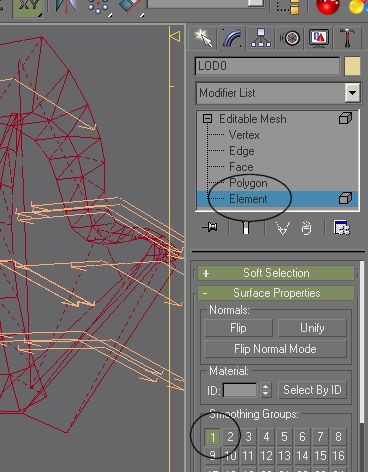The image size is (368, 472).
Task: Open the Modifier List dropdown
Action: tap(278, 93)
